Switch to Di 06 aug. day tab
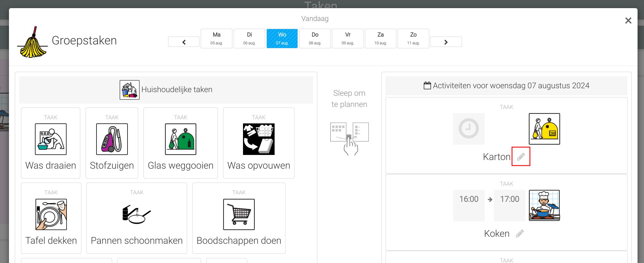The height and width of the screenshot is (263, 644). 249,39
